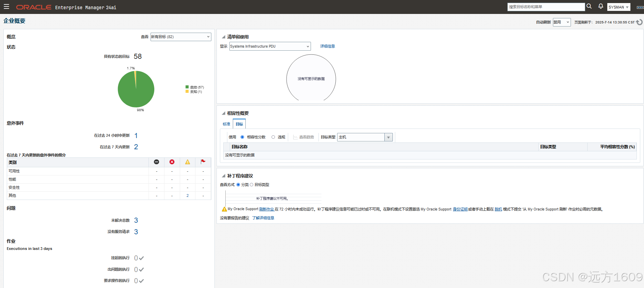
Task: Click the view trend chart icon
Action: click(x=295, y=137)
